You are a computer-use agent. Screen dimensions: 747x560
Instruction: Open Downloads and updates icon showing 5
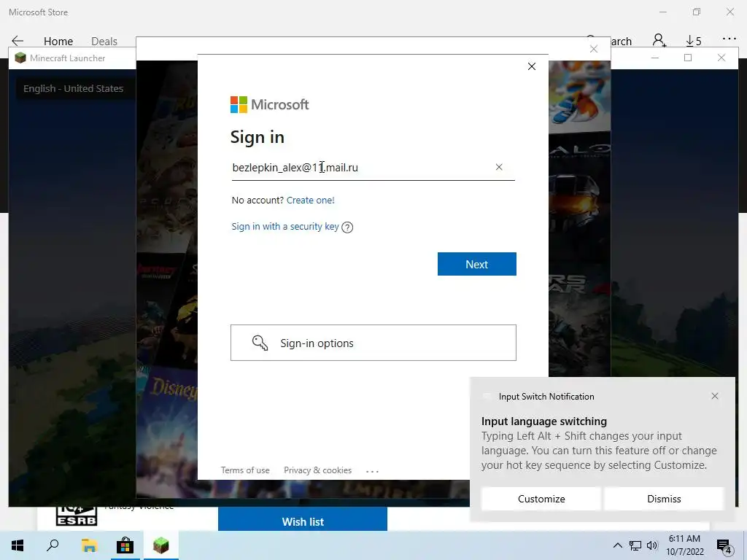[x=693, y=41]
